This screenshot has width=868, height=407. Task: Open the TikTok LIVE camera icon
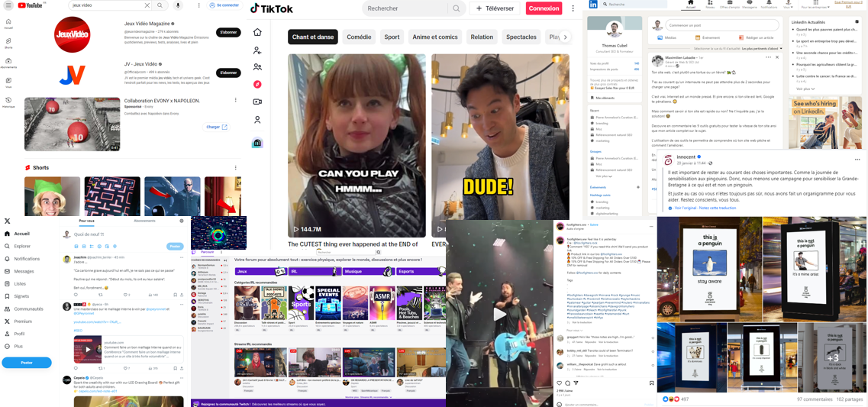tap(257, 102)
